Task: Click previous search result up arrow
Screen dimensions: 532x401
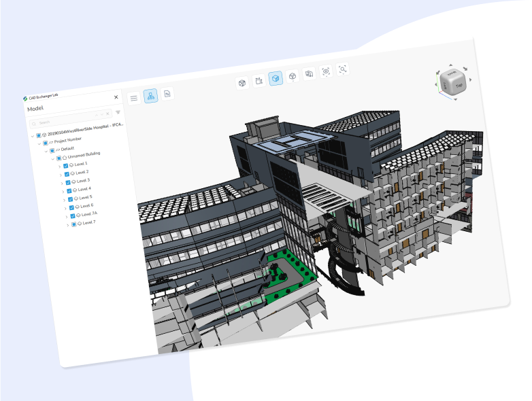Action: (x=97, y=116)
